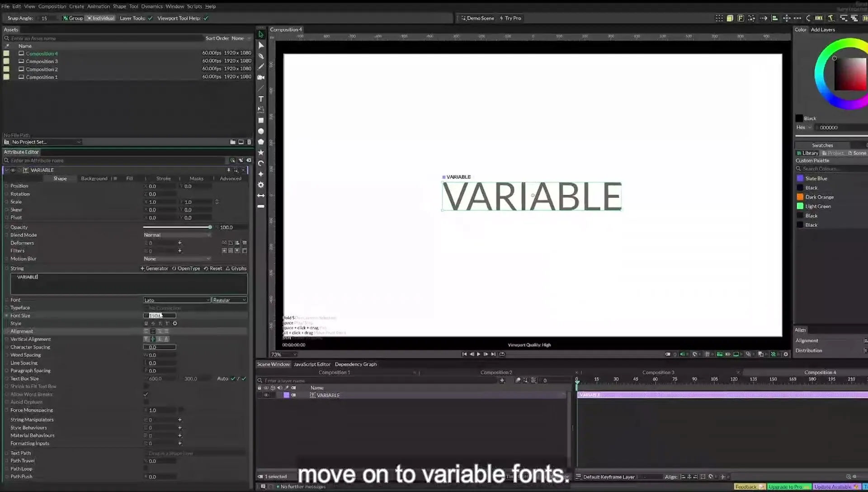Jump to first frame in viewport
This screenshot has width=868, height=492.
(464, 354)
